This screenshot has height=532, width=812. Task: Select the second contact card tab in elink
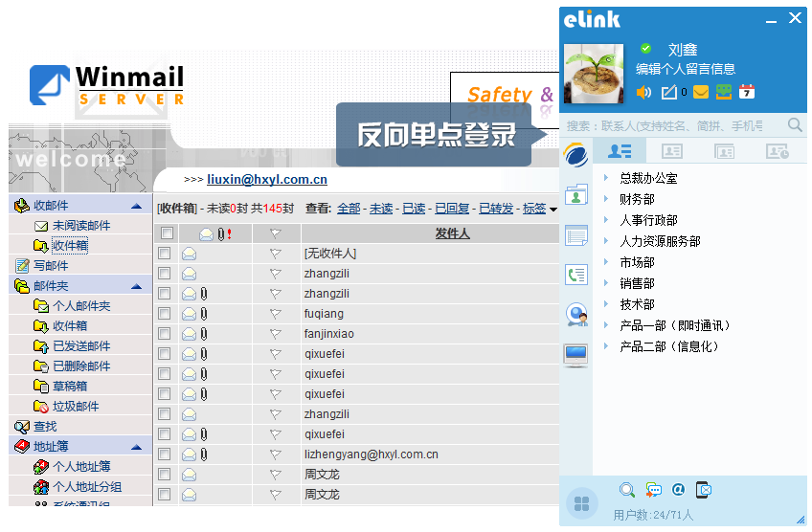pyautogui.click(x=671, y=151)
